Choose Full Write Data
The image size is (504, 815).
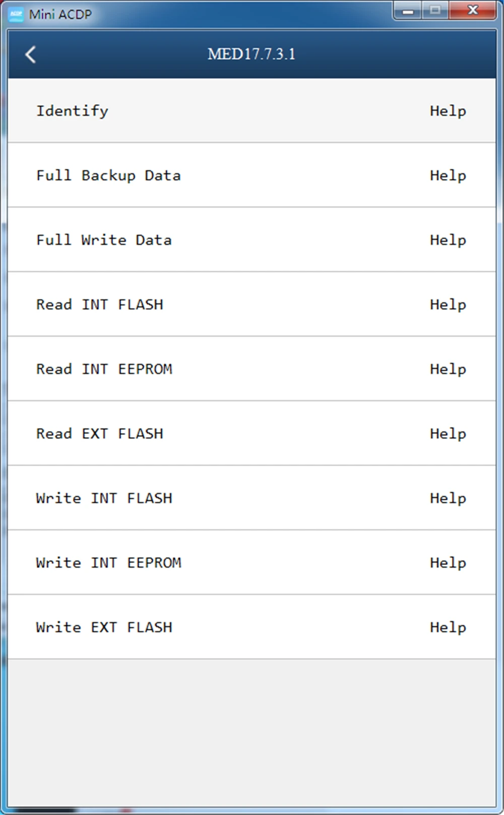point(104,240)
